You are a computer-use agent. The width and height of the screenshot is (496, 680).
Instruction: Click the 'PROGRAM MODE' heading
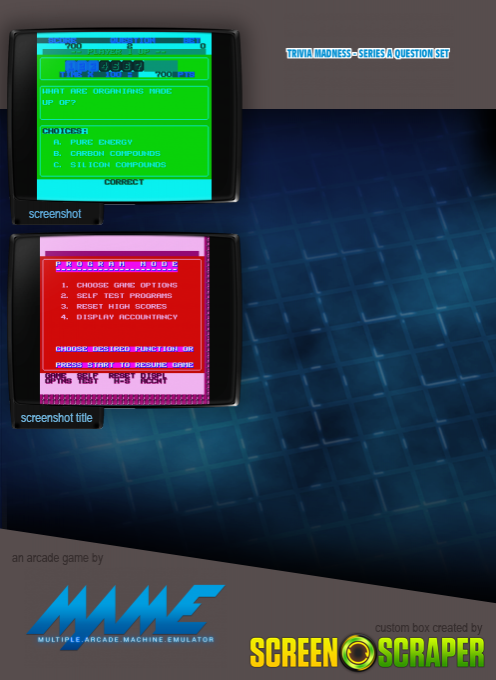point(117,264)
